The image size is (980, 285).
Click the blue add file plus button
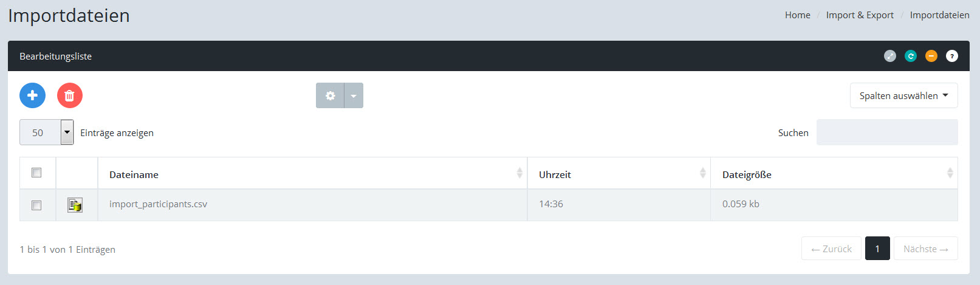(32, 95)
